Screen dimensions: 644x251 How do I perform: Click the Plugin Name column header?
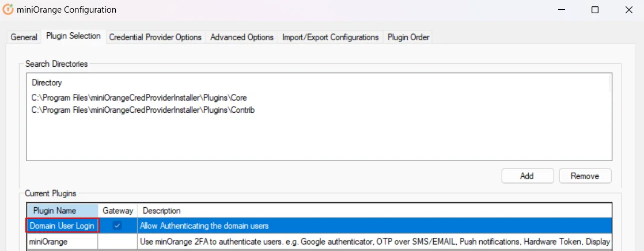pos(62,211)
